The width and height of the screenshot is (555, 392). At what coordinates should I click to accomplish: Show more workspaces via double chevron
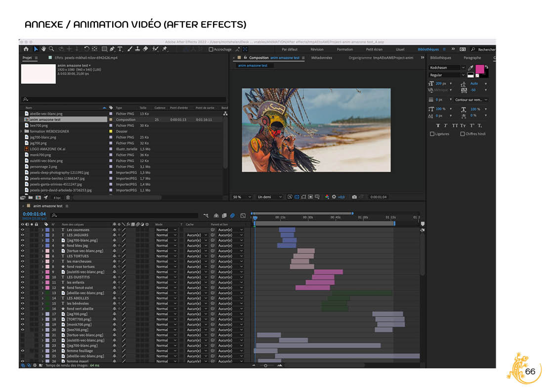tap(453, 49)
